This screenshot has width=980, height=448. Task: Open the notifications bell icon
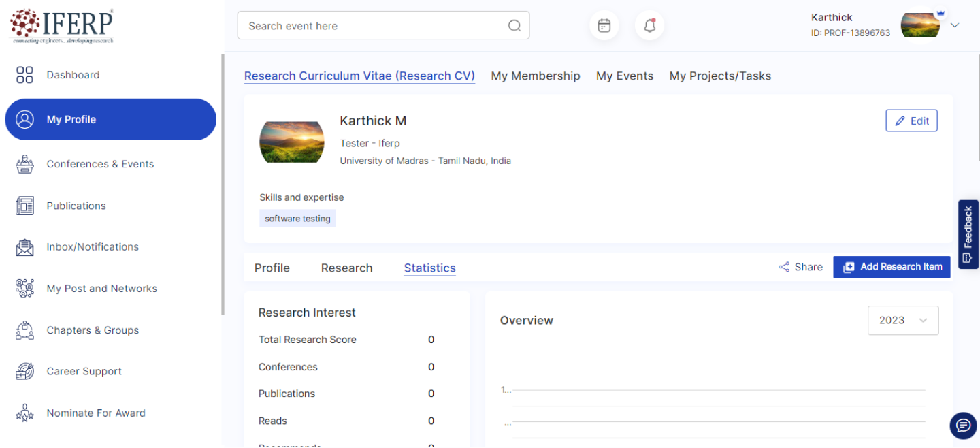pyautogui.click(x=649, y=26)
